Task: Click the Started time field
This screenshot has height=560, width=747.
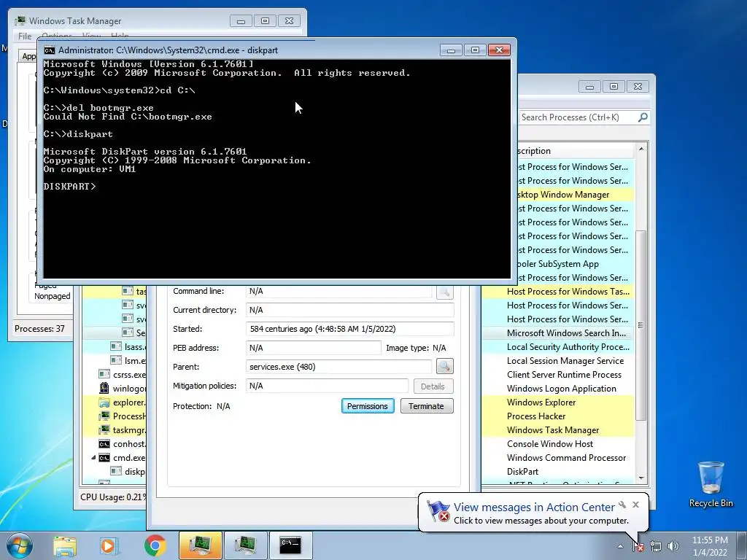Action: pyautogui.click(x=349, y=329)
